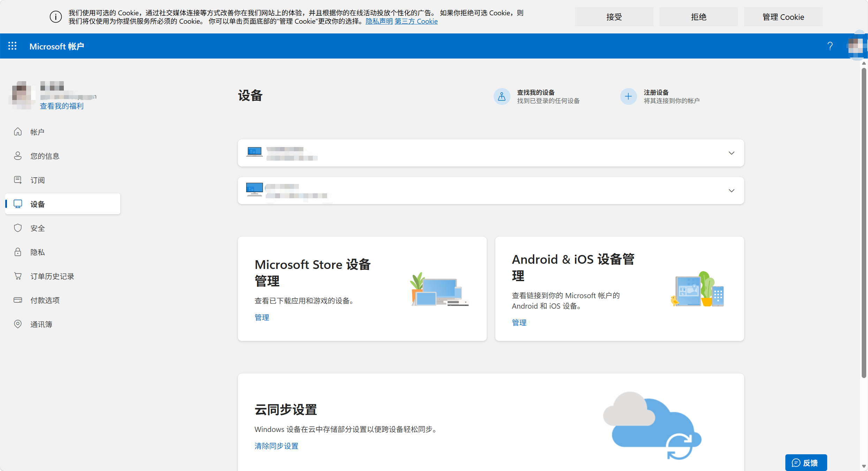Click the 云同步设置 heading
Image resolution: width=868 pixels, height=471 pixels.
point(286,410)
